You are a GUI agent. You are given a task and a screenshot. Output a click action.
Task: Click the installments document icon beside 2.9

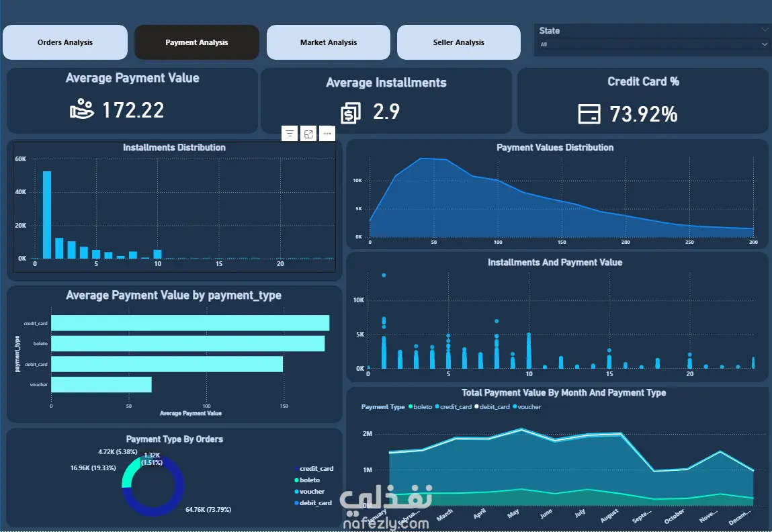[x=351, y=113]
